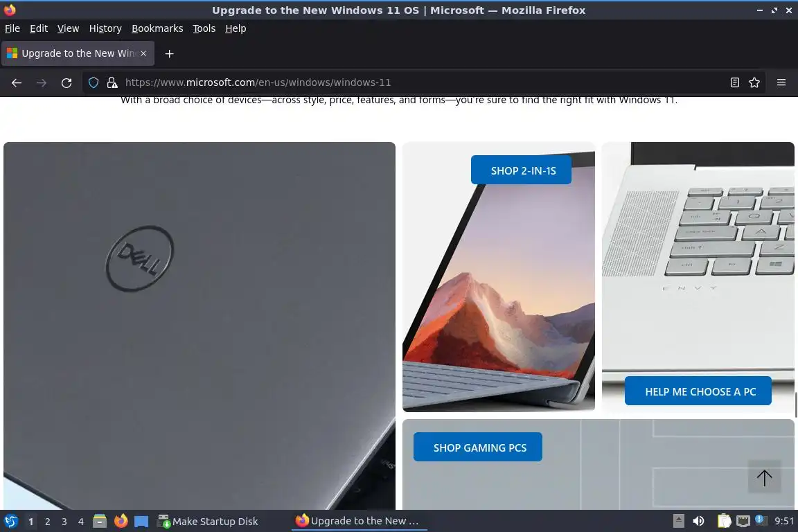This screenshot has width=798, height=532.
Task: Click the back-to-top arrow button on page
Action: (764, 477)
